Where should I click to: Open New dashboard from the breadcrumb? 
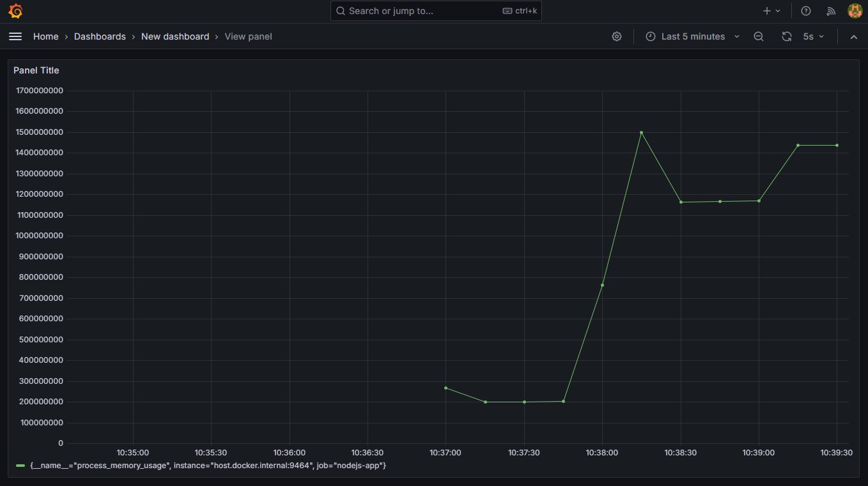click(175, 36)
